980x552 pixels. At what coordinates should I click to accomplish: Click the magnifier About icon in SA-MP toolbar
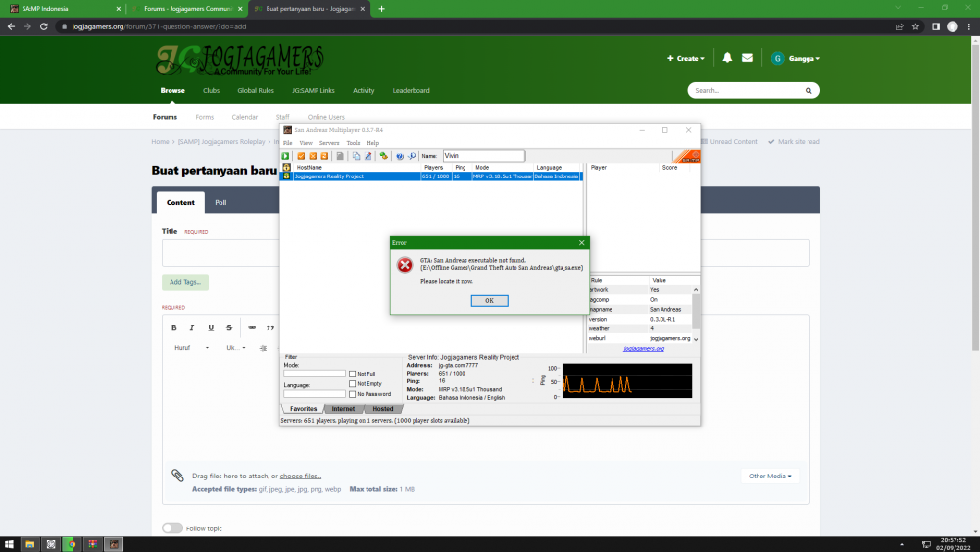point(412,156)
